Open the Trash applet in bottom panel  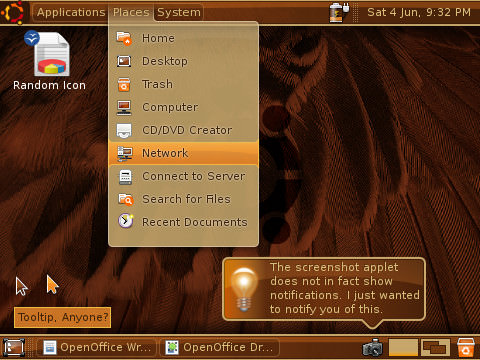click(466, 347)
